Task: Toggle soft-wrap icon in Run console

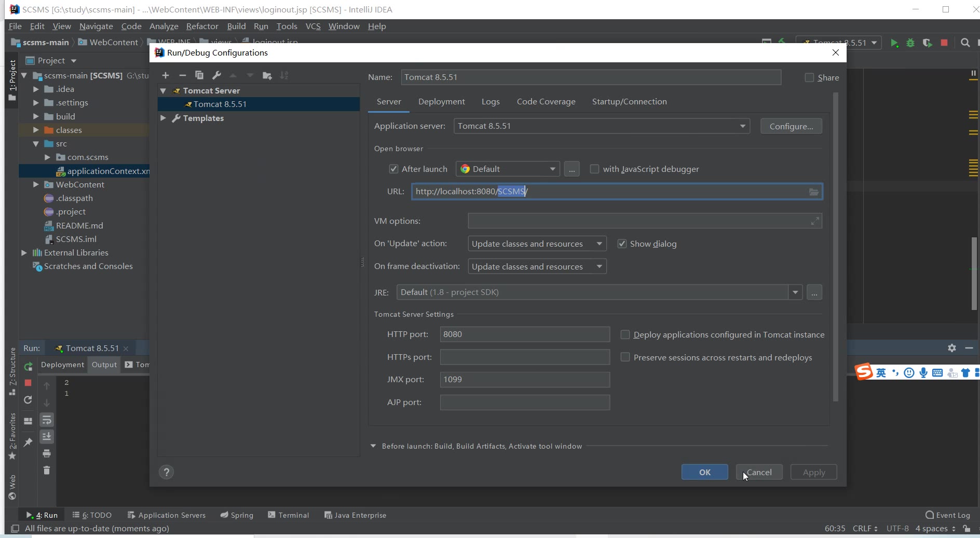Action: pos(47,420)
